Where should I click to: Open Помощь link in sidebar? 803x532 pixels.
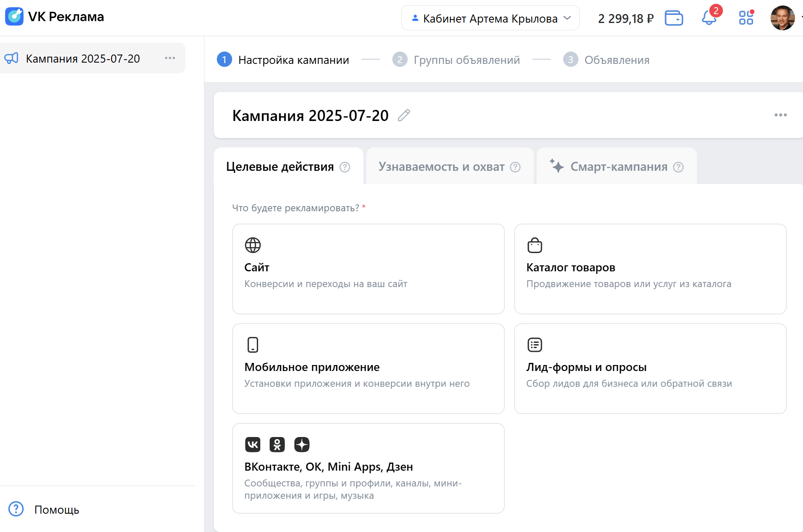[56, 509]
